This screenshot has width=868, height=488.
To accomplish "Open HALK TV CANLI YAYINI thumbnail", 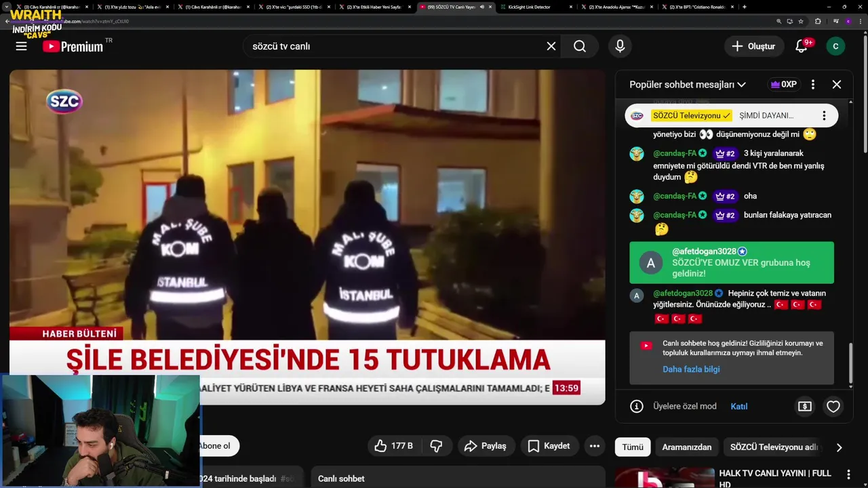I will coord(665,477).
